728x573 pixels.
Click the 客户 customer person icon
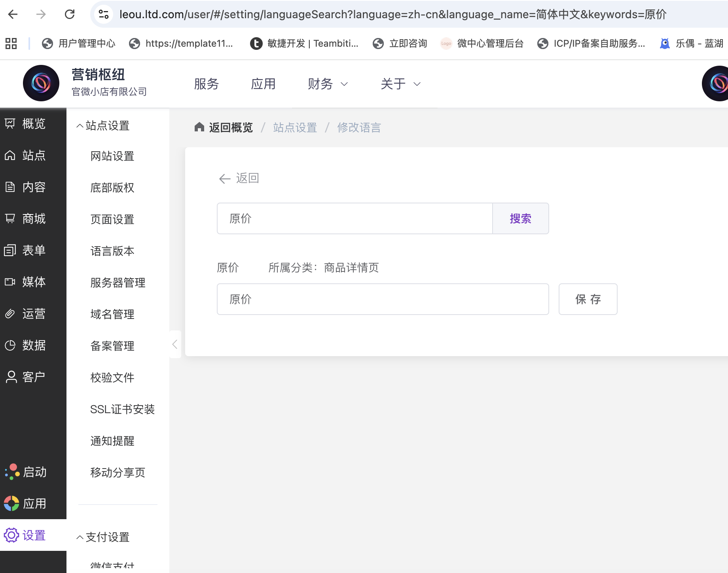11,377
